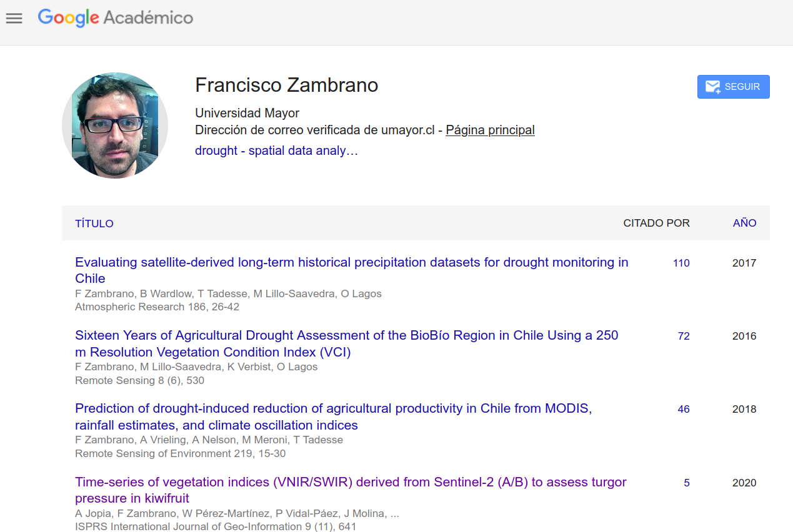Viewport: 793px width, 532px height.
Task: View the 5 citations count link
Action: point(687,483)
